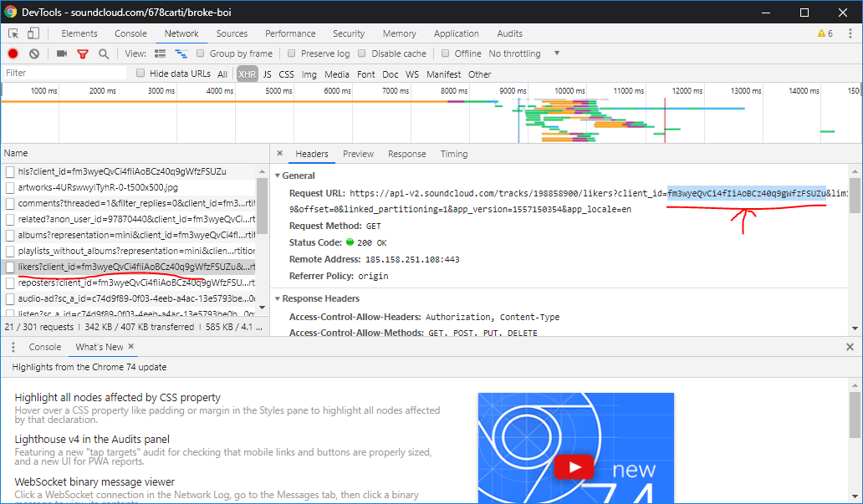Open the Application panel tab

tap(457, 33)
